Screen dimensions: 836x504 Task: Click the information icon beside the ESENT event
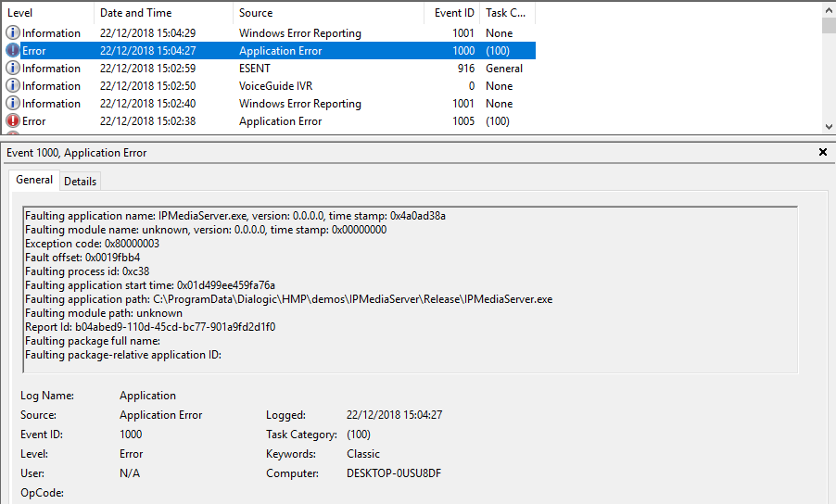(13, 69)
